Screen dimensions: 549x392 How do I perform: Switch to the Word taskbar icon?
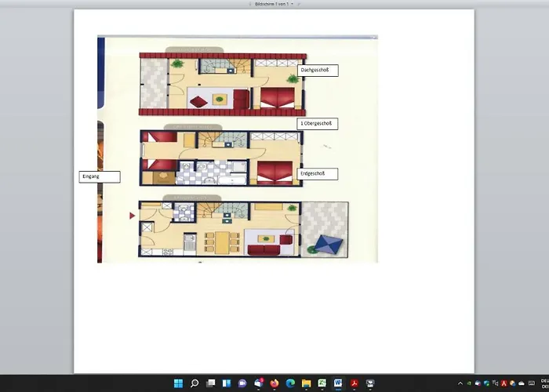[x=338, y=384]
